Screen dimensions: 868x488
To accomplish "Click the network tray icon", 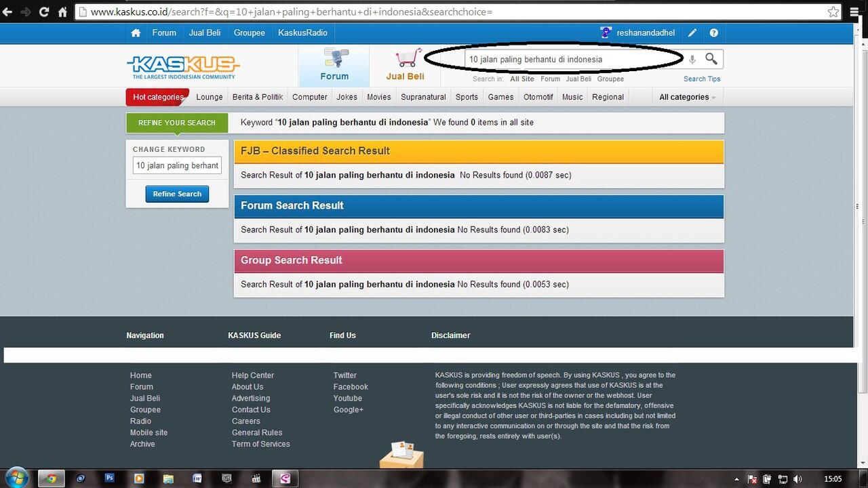I will (x=783, y=479).
